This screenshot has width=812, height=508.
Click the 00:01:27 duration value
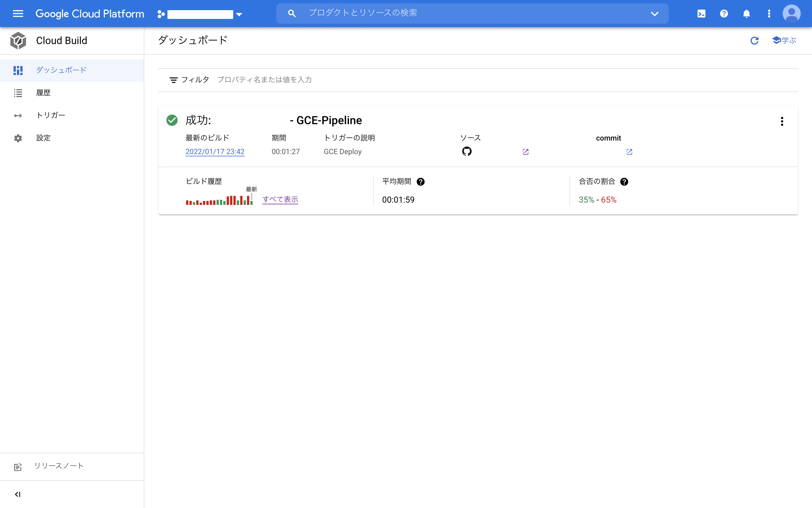(286, 152)
